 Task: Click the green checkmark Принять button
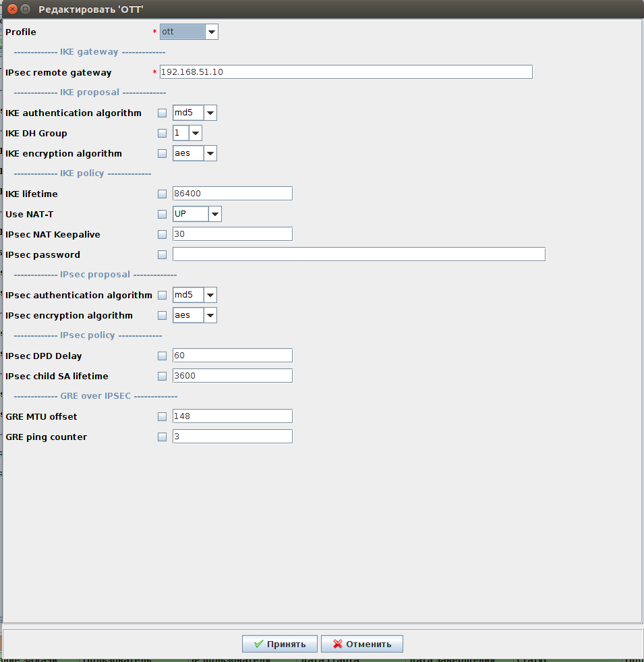coord(279,644)
